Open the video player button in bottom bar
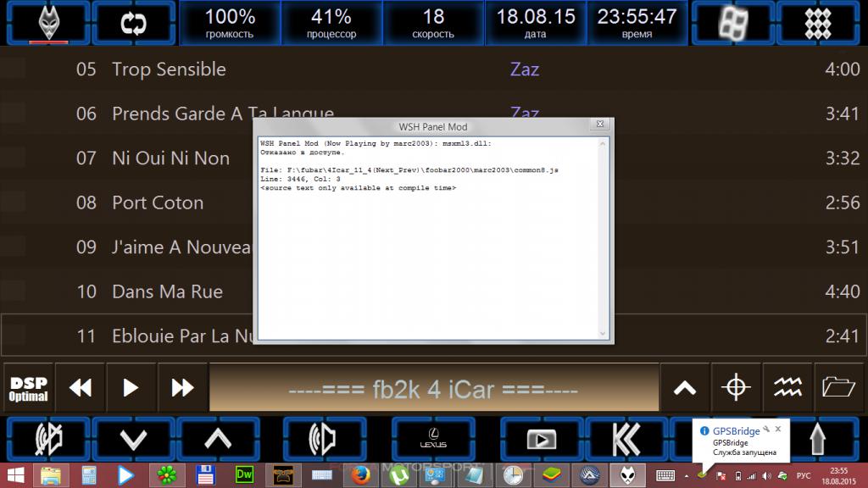The height and width of the screenshot is (488, 868). tap(541, 439)
